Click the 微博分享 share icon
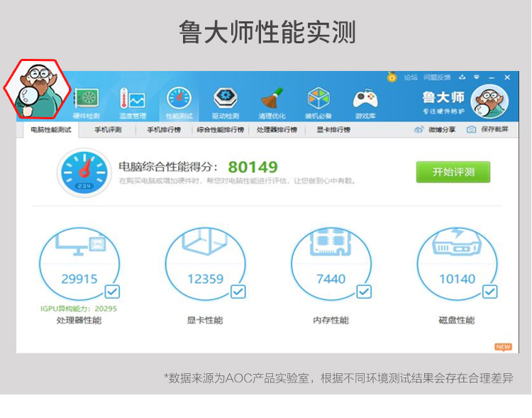The image size is (532, 418). [433, 130]
